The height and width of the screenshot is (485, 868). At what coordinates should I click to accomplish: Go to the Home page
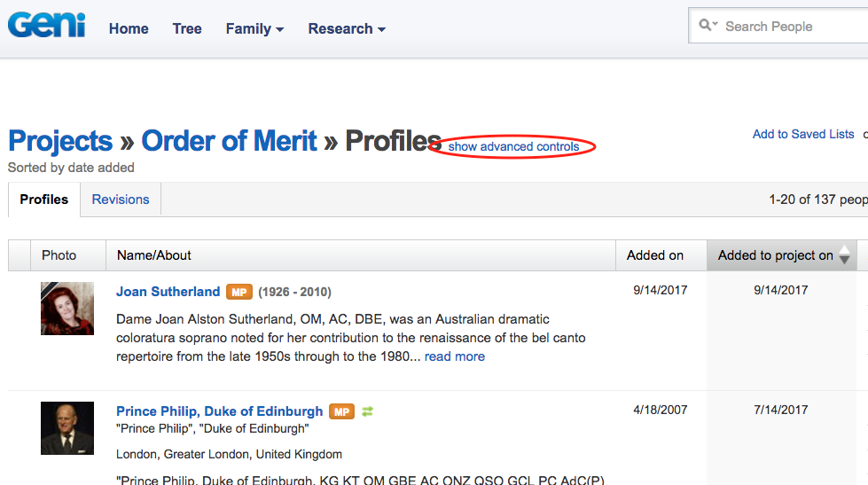(129, 28)
